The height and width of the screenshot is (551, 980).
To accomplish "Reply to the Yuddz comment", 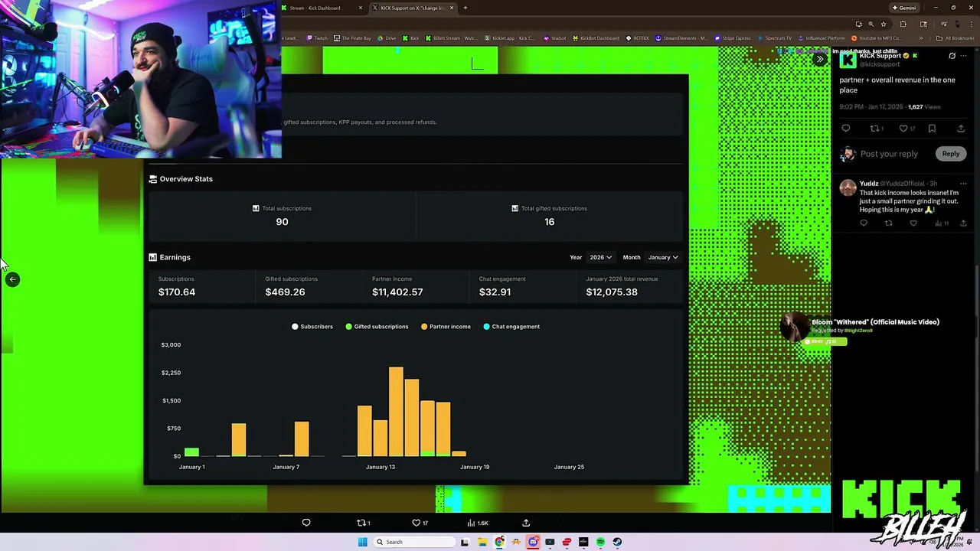I will click(864, 223).
